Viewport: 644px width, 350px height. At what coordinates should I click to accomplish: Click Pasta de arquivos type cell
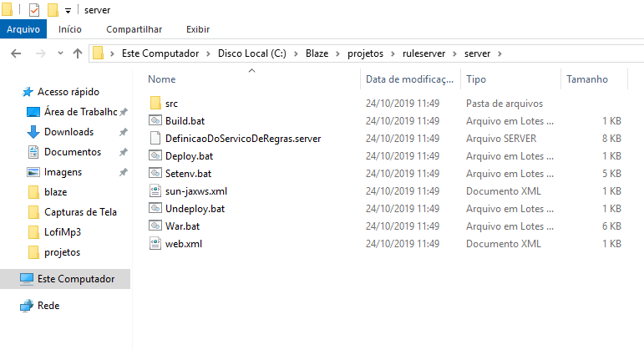point(505,104)
